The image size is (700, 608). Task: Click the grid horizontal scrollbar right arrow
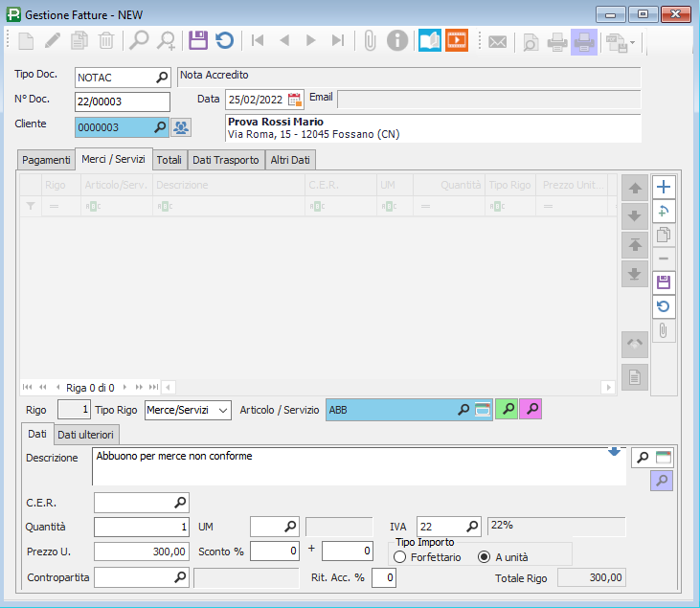click(x=607, y=387)
